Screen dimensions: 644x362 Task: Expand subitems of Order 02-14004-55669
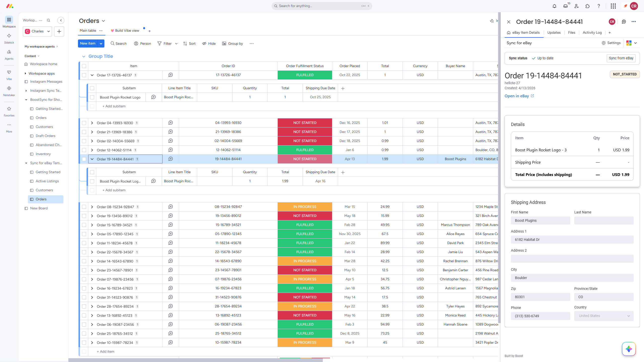pyautogui.click(x=92, y=141)
